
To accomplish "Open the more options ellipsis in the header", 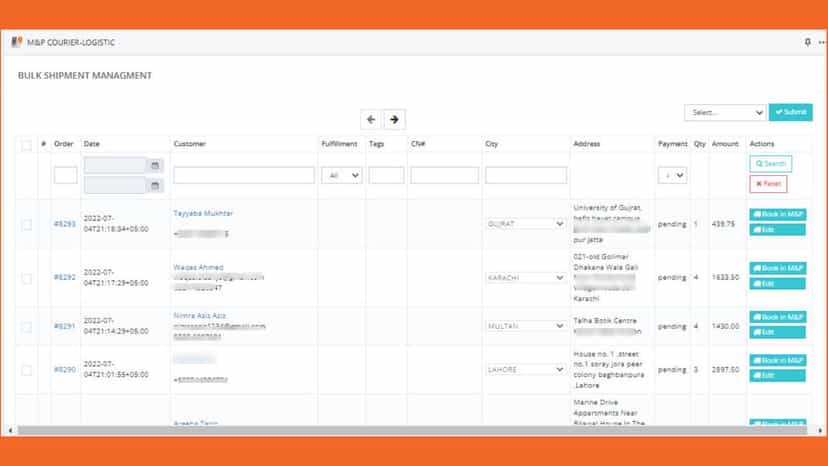I will 822,42.
